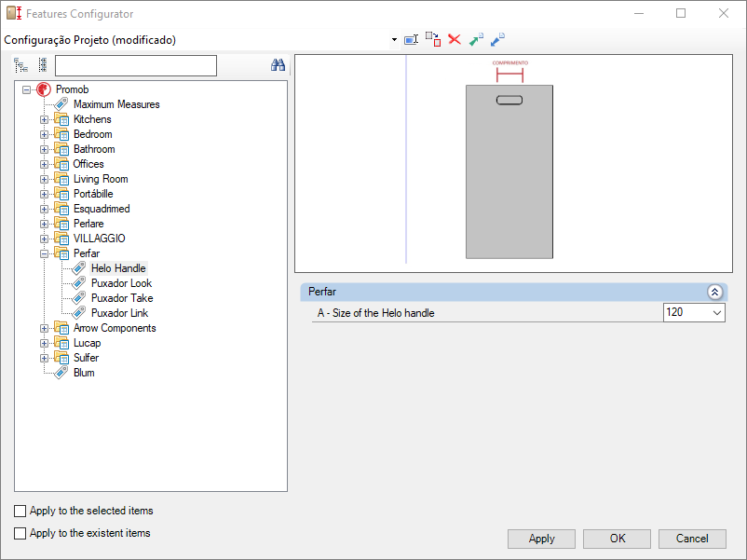The image size is (747, 560).
Task: Maximize the Features Configurator window
Action: [681, 13]
